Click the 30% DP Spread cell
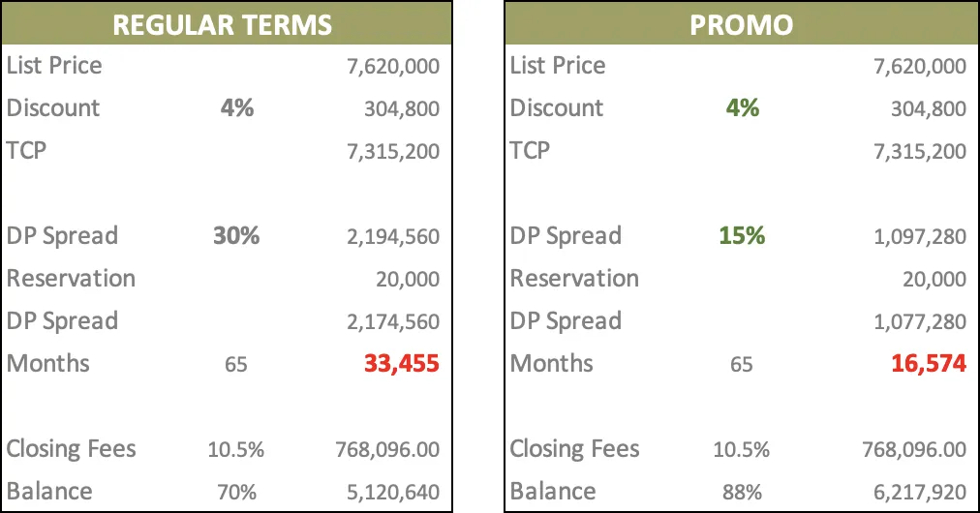Screen dimensions: 980x513 pyautogui.click(x=236, y=235)
